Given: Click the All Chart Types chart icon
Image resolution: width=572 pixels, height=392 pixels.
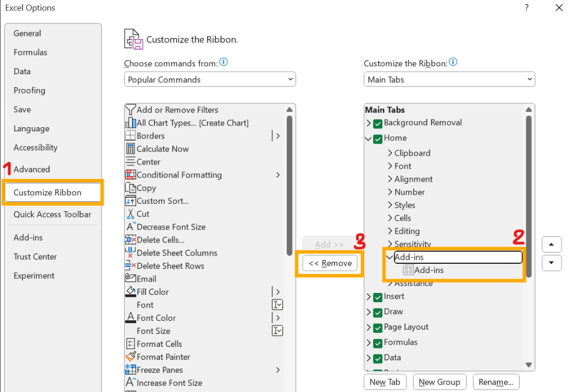Looking at the screenshot, I should pos(130,123).
